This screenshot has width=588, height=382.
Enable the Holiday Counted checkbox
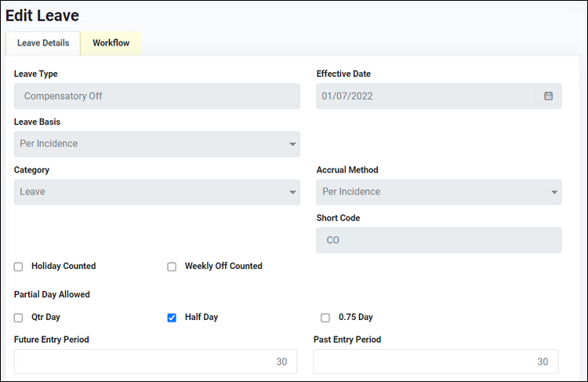pos(18,267)
